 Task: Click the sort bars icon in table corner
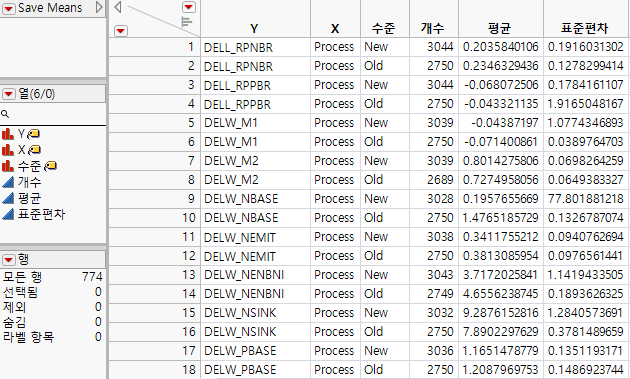tap(186, 22)
